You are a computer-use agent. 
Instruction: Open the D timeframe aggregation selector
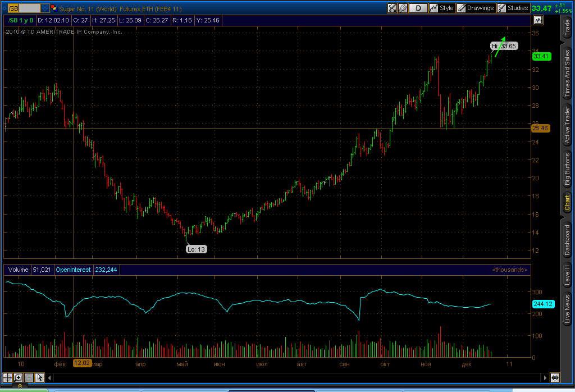click(x=418, y=8)
